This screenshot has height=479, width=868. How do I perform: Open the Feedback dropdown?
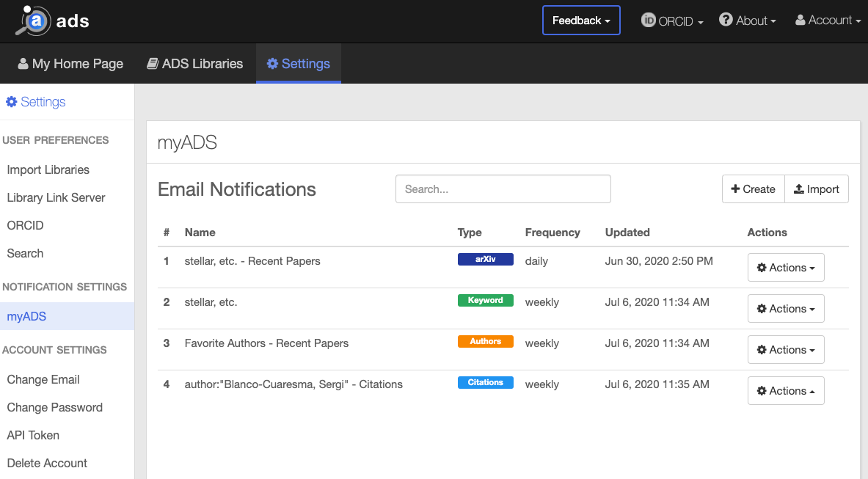(x=581, y=21)
